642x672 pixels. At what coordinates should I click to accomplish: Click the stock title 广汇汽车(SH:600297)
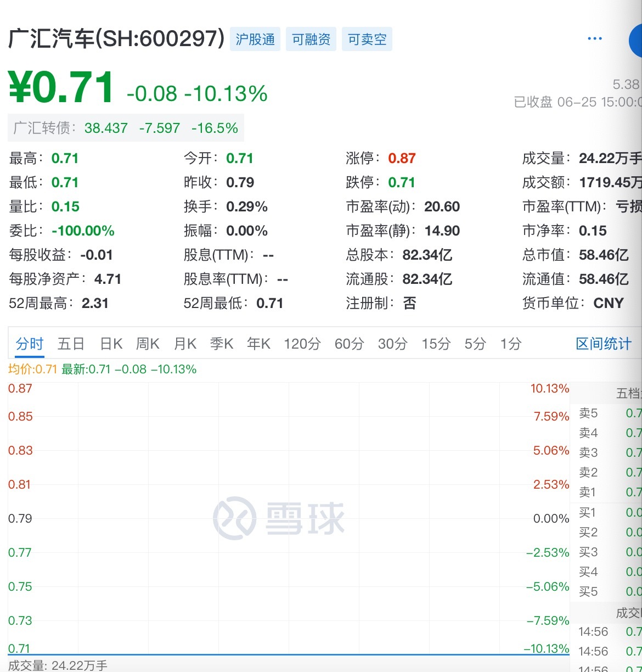116,39
